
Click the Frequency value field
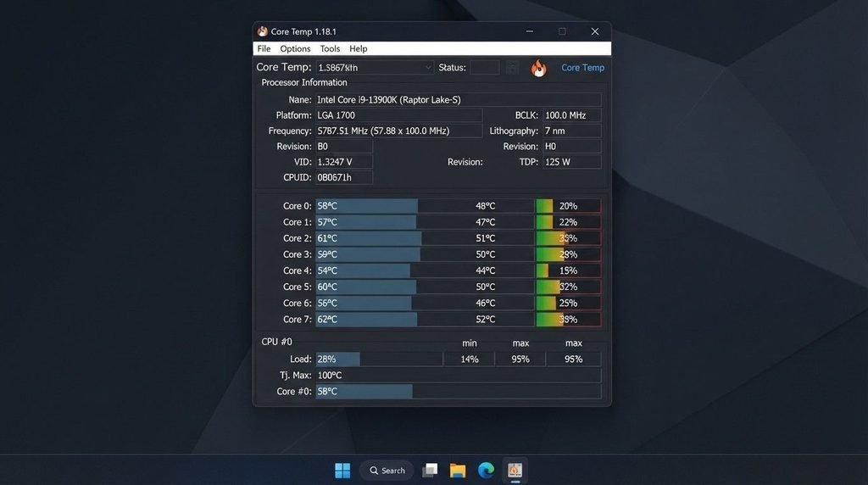coord(398,131)
